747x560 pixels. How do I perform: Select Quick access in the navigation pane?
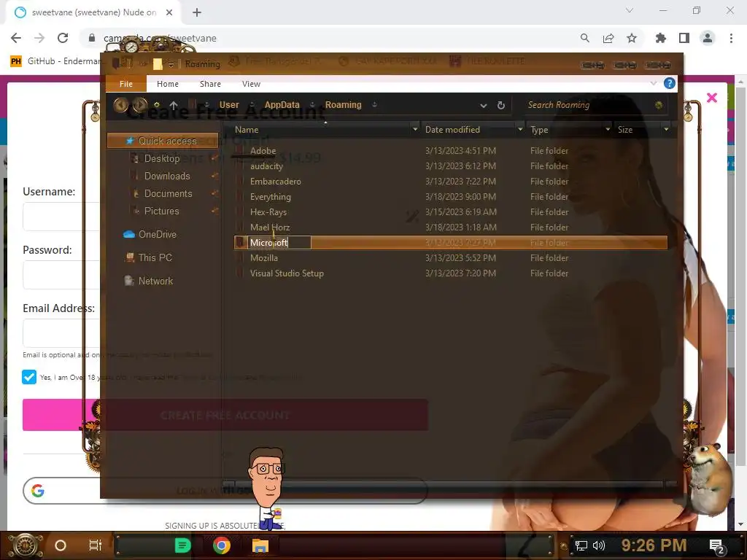[163, 141]
